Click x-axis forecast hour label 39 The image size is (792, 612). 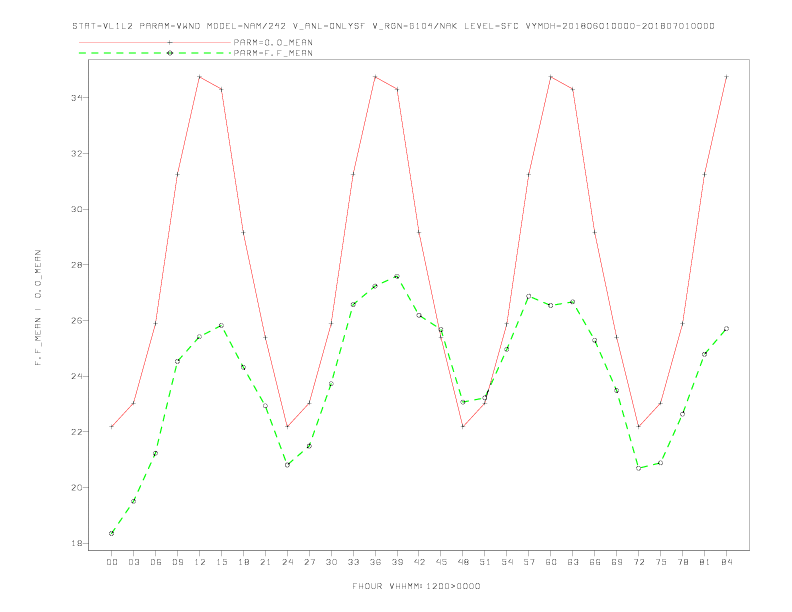pyautogui.click(x=397, y=562)
